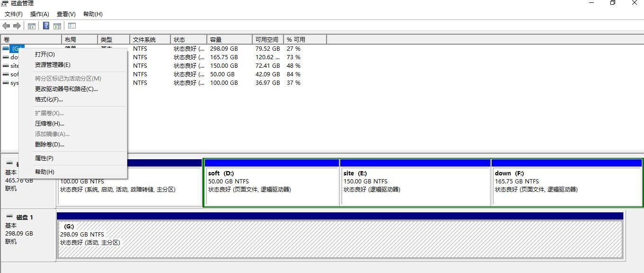Select the soft (D:) partition block

[x=272, y=182]
